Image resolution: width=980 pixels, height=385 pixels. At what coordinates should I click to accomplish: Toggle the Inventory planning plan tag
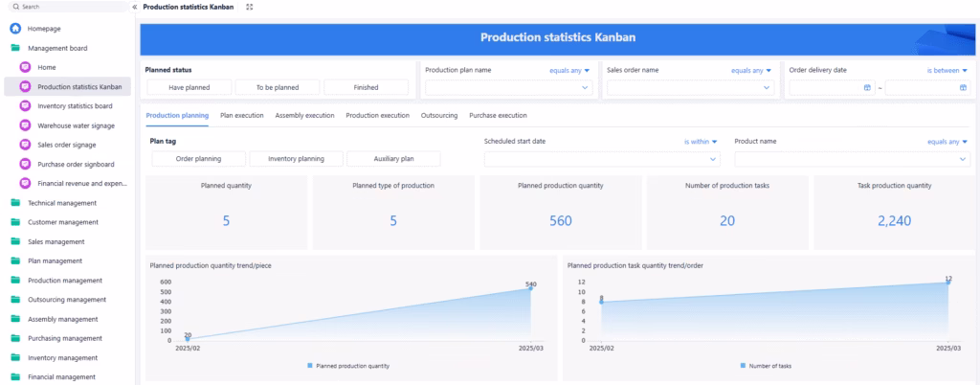tap(296, 159)
